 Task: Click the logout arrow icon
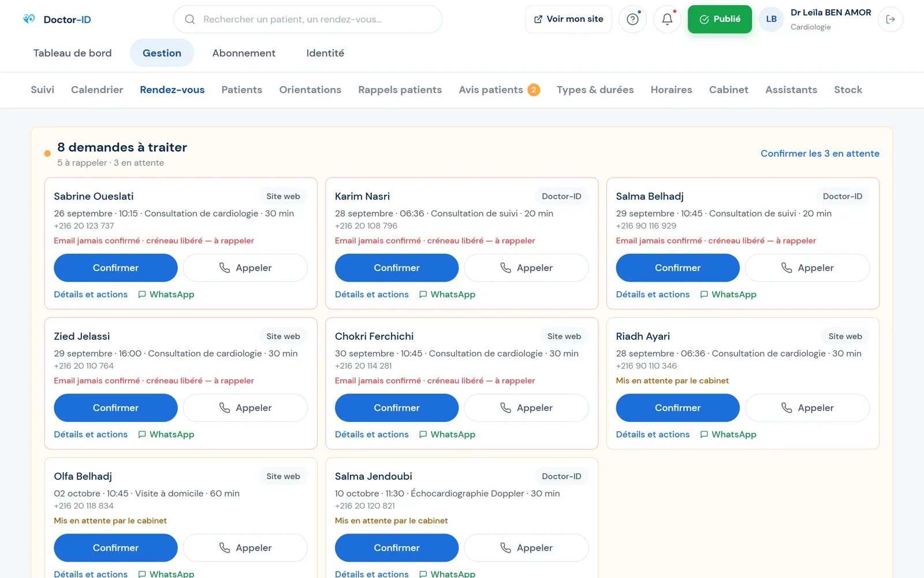click(x=891, y=19)
